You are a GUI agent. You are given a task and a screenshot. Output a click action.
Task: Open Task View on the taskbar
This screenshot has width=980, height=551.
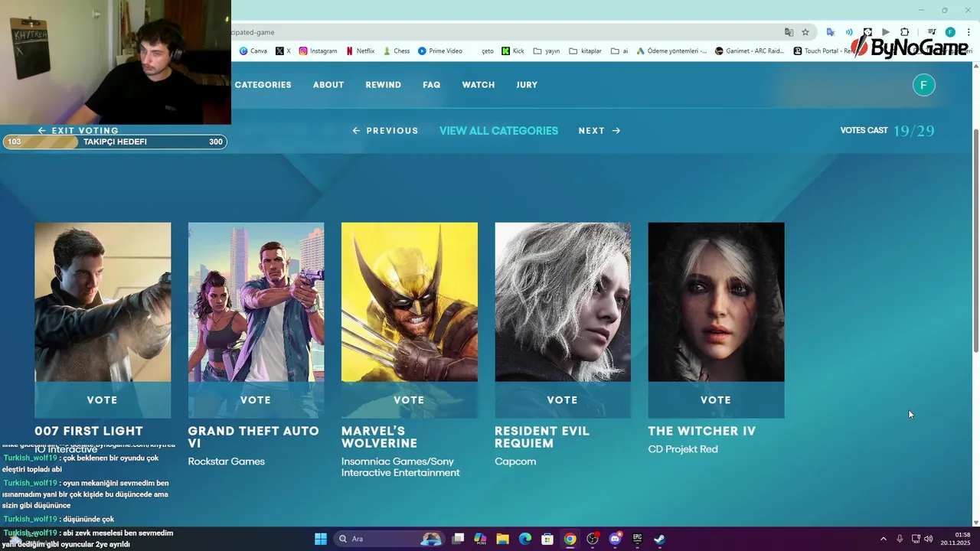pyautogui.click(x=458, y=539)
